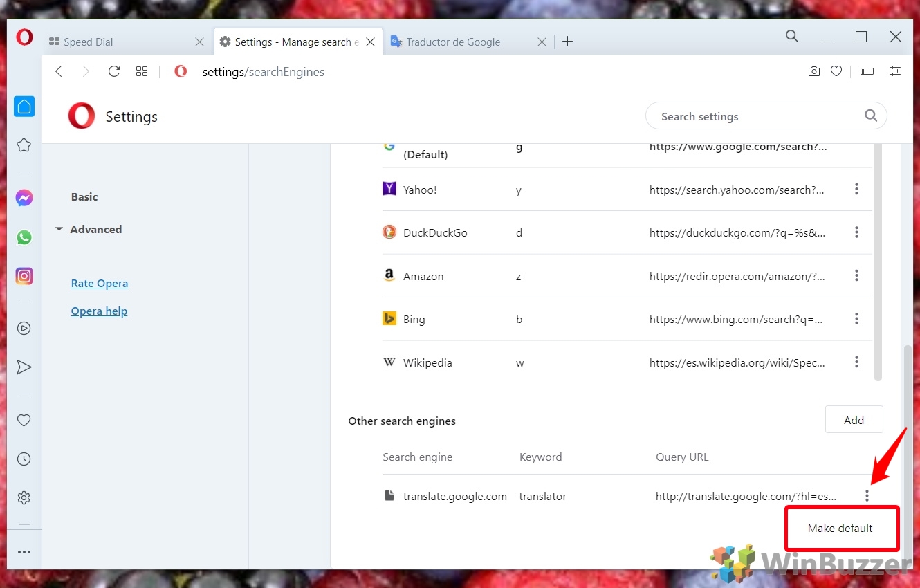Screen dimensions: 920x588
Task: Open more actions for Bing
Action: point(856,319)
